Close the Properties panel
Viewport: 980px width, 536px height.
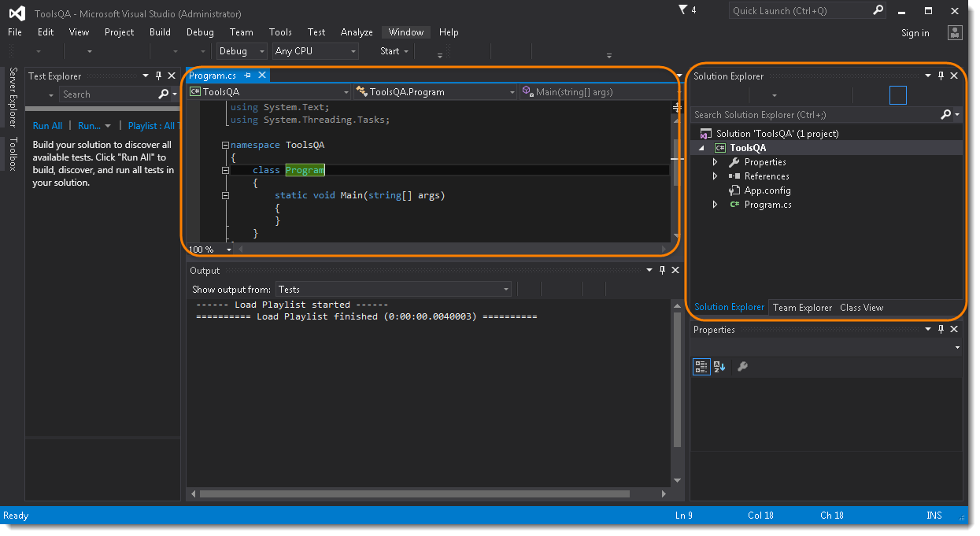click(954, 330)
